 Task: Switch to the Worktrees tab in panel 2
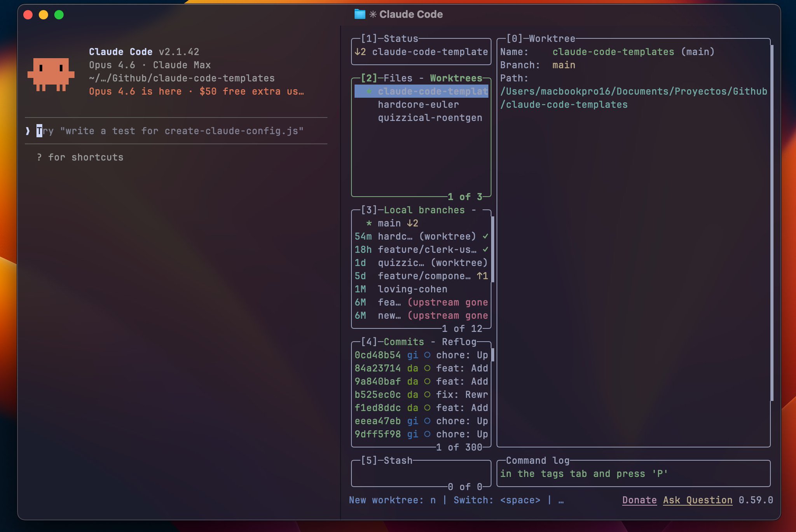pyautogui.click(x=456, y=78)
